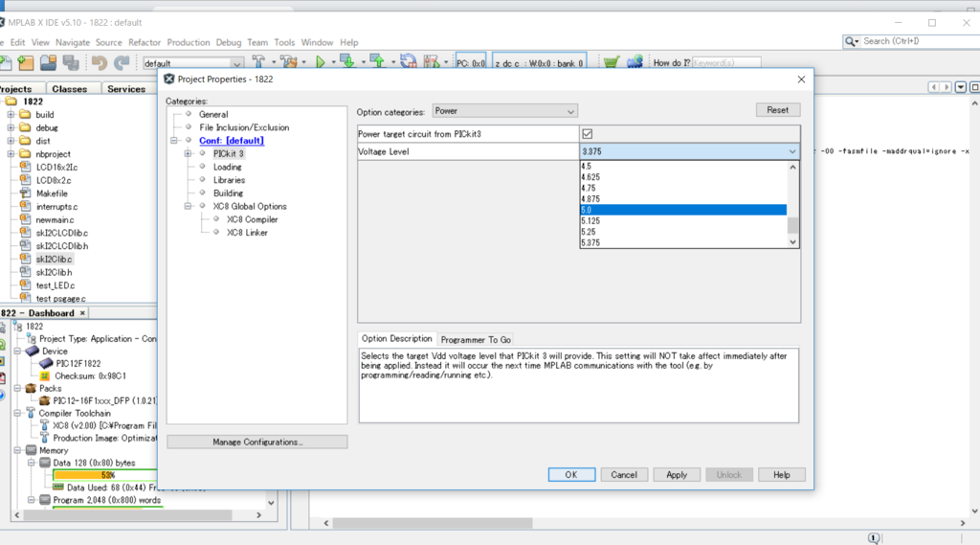
Task: Select 4.75 in the voltage list
Action: (683, 189)
